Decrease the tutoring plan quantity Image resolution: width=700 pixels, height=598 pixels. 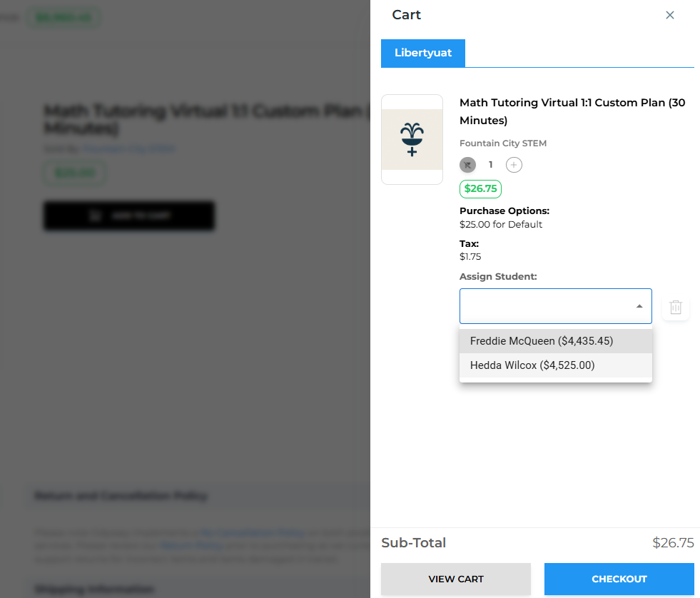pos(467,165)
